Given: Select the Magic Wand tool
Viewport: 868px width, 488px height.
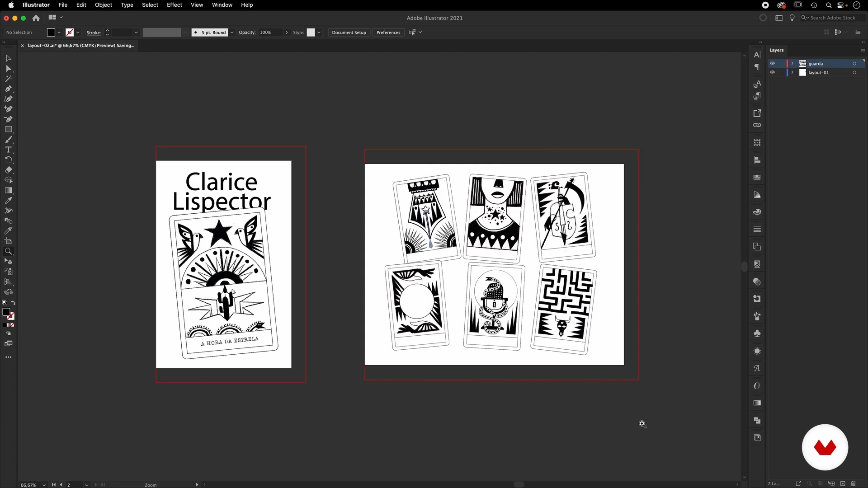Looking at the screenshot, I should [8, 79].
